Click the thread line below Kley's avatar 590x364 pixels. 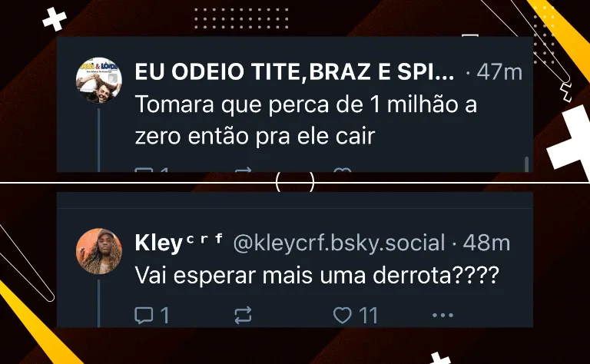pos(99,303)
